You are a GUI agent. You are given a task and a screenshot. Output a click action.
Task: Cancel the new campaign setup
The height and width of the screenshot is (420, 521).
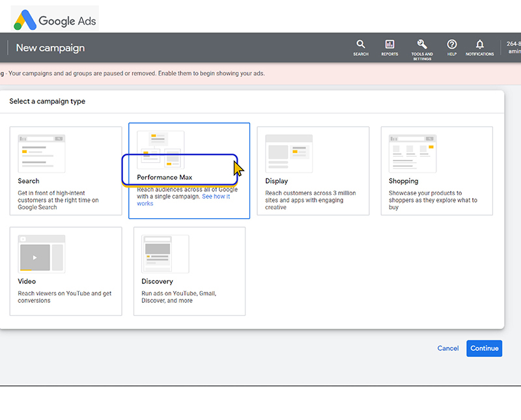(448, 348)
